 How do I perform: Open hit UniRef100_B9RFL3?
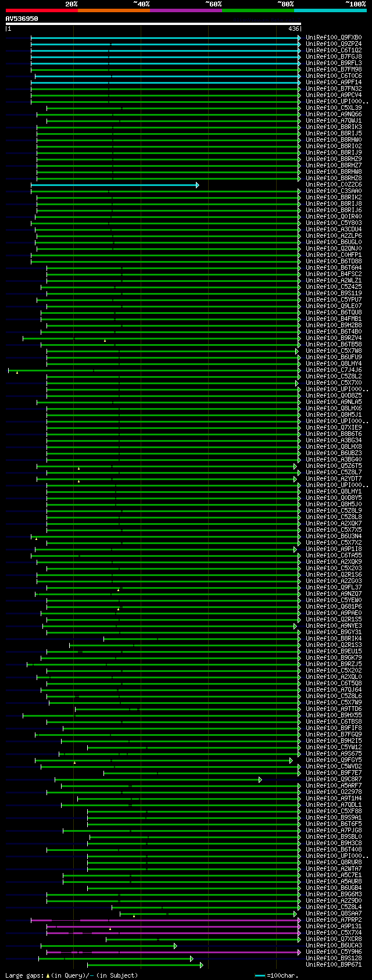334,63
